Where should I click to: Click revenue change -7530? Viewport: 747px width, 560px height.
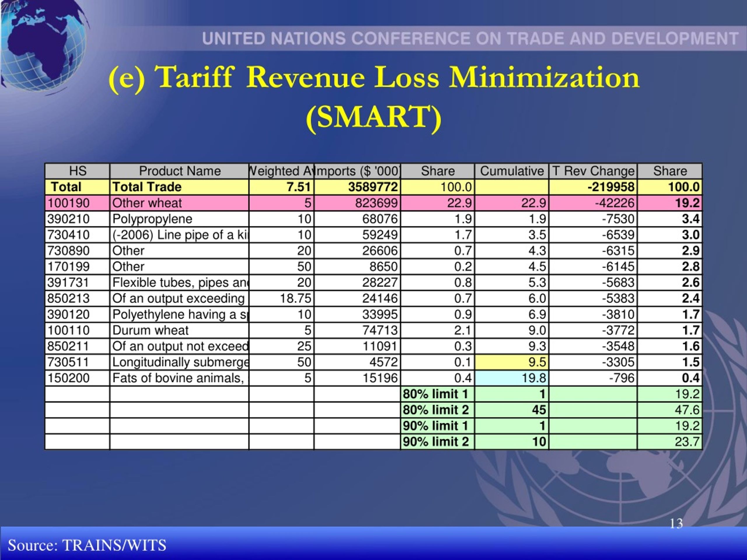pyautogui.click(x=593, y=219)
